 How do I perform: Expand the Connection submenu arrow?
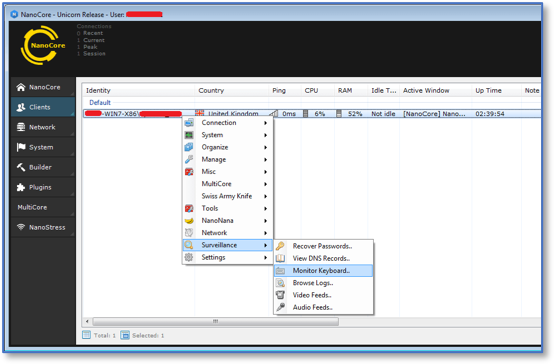click(265, 123)
